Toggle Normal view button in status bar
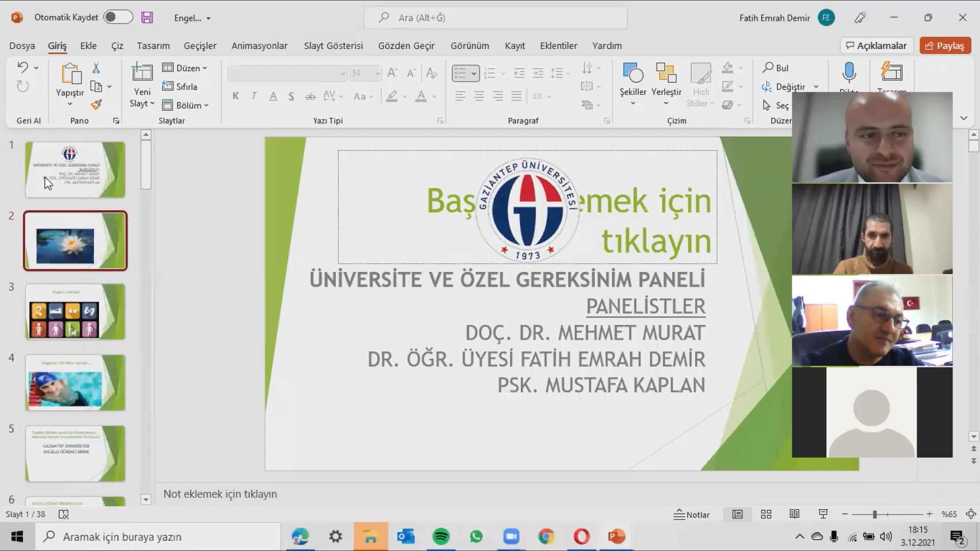Image resolution: width=980 pixels, height=551 pixels. point(738,514)
